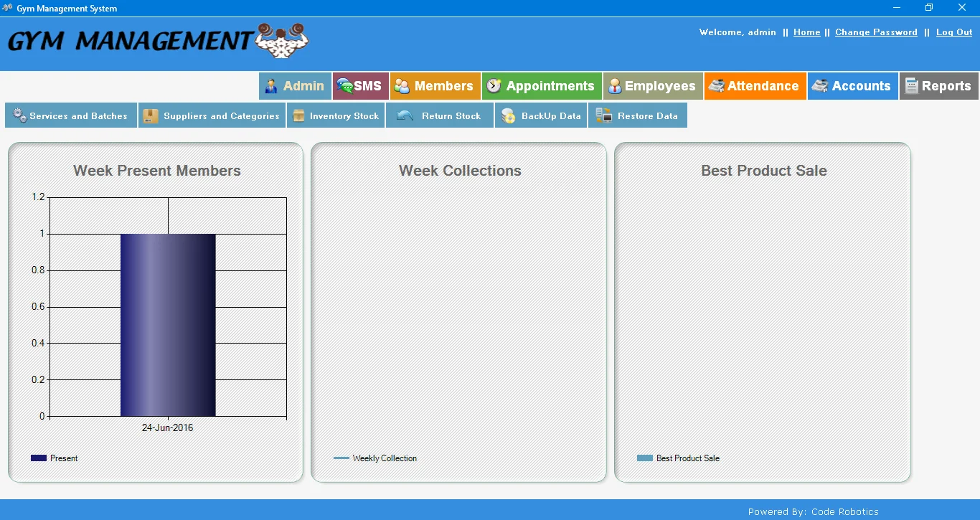The height and width of the screenshot is (520, 980).
Task: Click the Present legend color swatch
Action: click(39, 458)
